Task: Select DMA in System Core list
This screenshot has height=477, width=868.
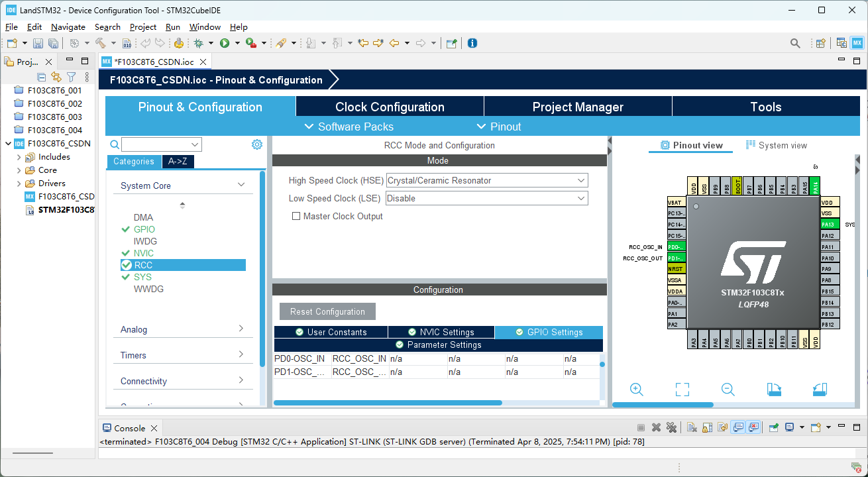Action: coord(143,217)
